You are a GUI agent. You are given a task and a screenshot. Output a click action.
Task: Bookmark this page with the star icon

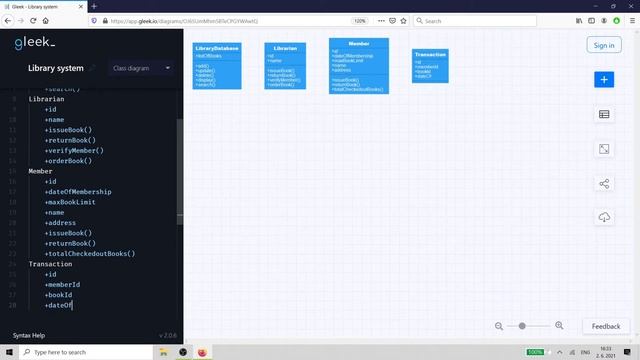(403, 21)
